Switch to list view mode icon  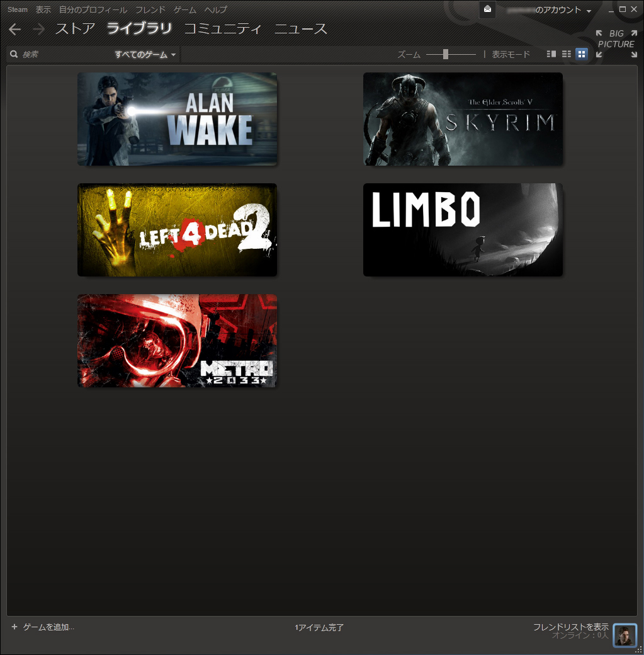point(567,54)
